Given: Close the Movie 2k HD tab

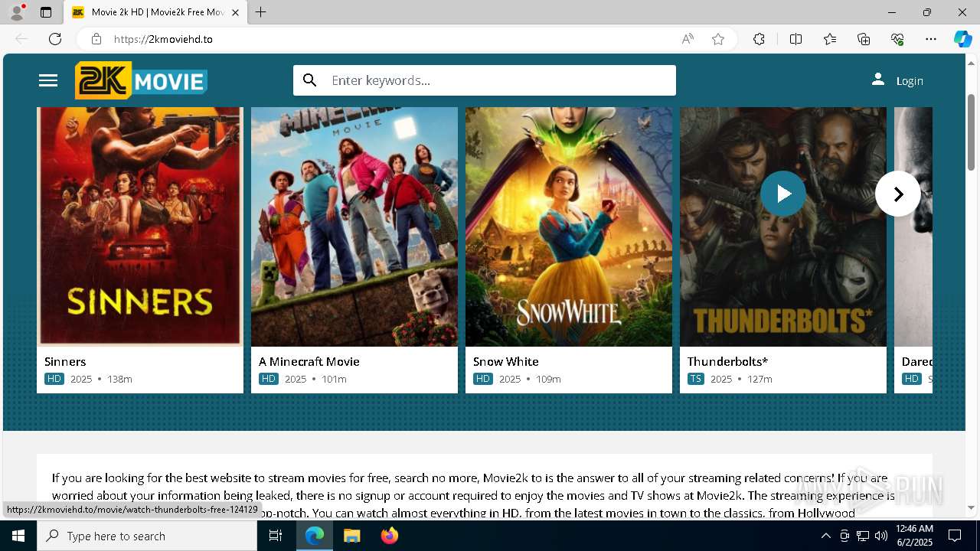Looking at the screenshot, I should coord(235,12).
